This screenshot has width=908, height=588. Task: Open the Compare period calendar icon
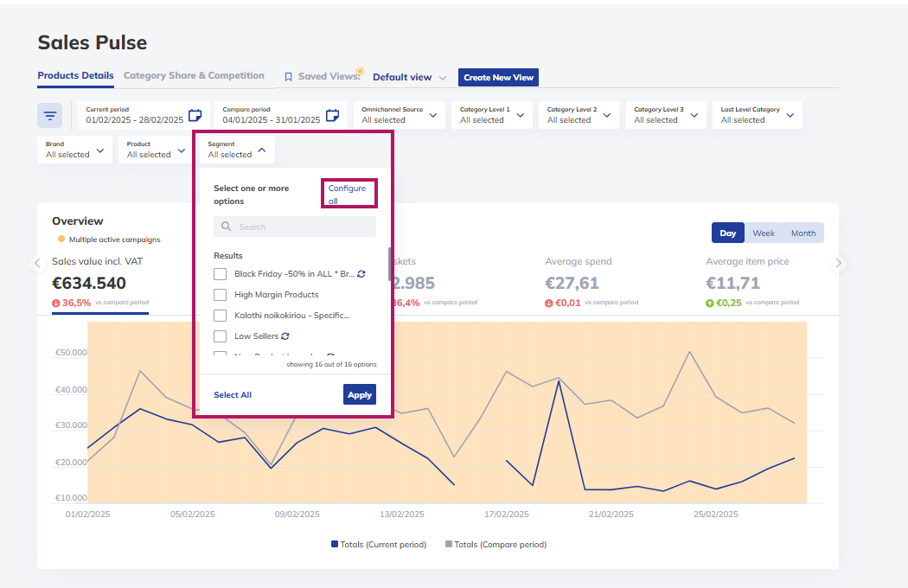tap(332, 115)
